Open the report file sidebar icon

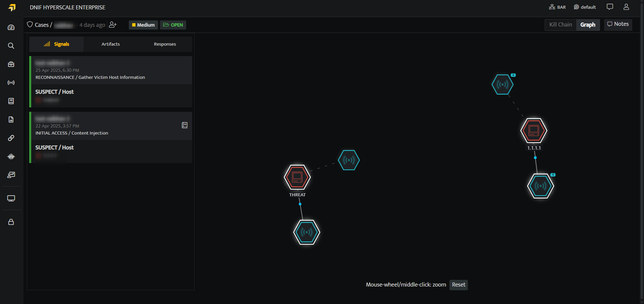coord(11,119)
